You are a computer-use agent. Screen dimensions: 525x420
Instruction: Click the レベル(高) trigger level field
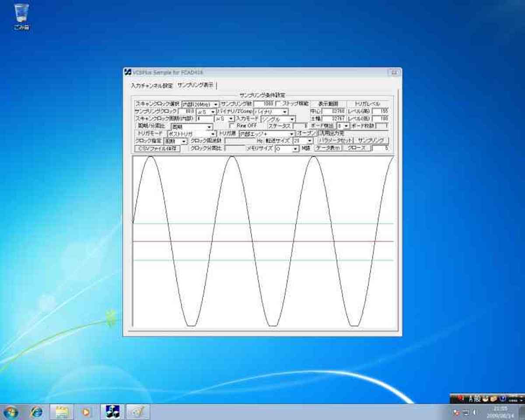click(x=380, y=112)
